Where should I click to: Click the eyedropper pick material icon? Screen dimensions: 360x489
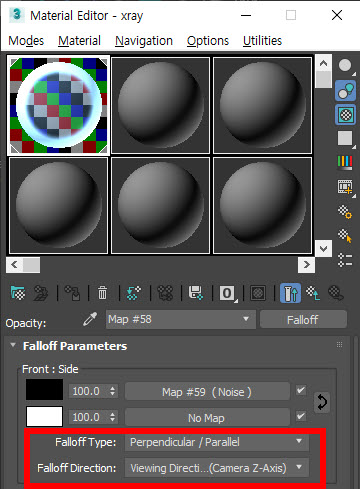point(90,319)
